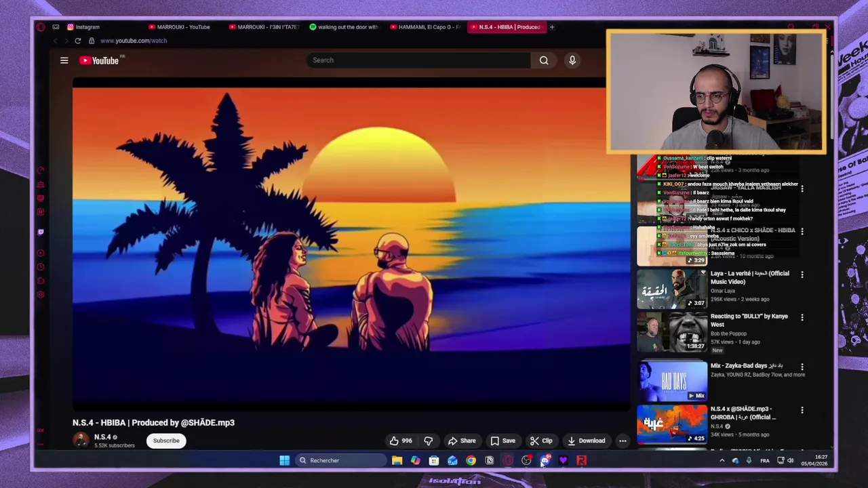Open options for the Bad Days mix
The image size is (868, 488).
(x=802, y=367)
